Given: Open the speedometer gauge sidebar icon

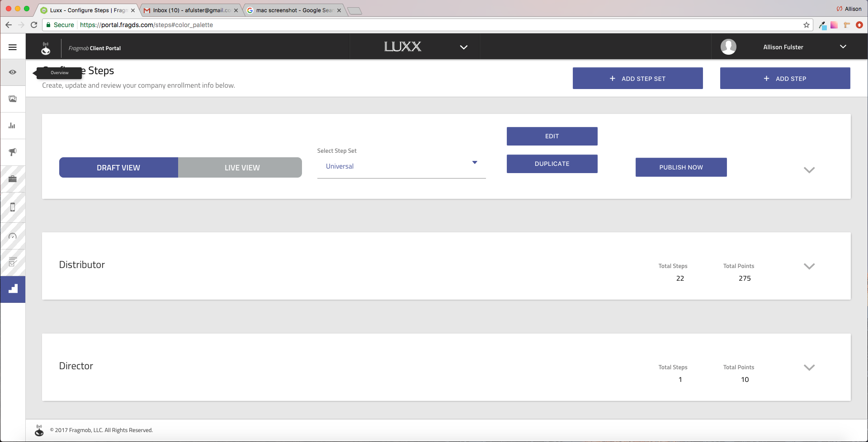Looking at the screenshot, I should tap(13, 236).
